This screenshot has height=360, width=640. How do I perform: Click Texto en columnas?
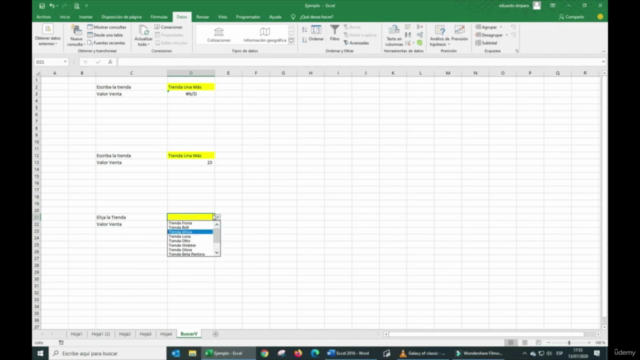(x=394, y=36)
